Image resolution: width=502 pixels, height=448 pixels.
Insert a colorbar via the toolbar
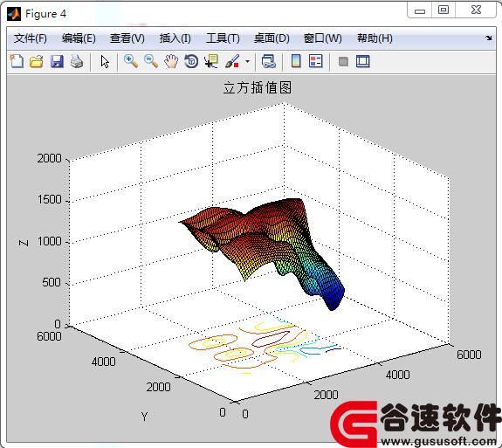point(296,61)
